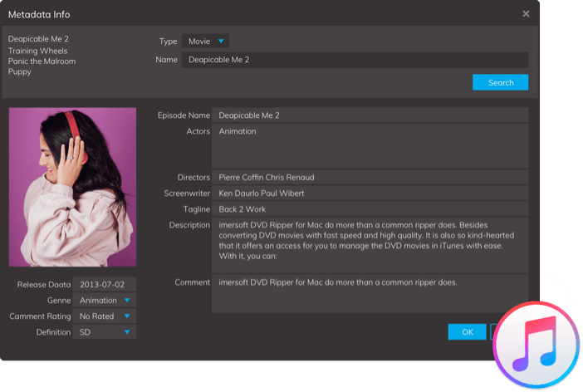Edit the Tagline field Back 2 Work
The height and width of the screenshot is (392, 583).
(370, 209)
